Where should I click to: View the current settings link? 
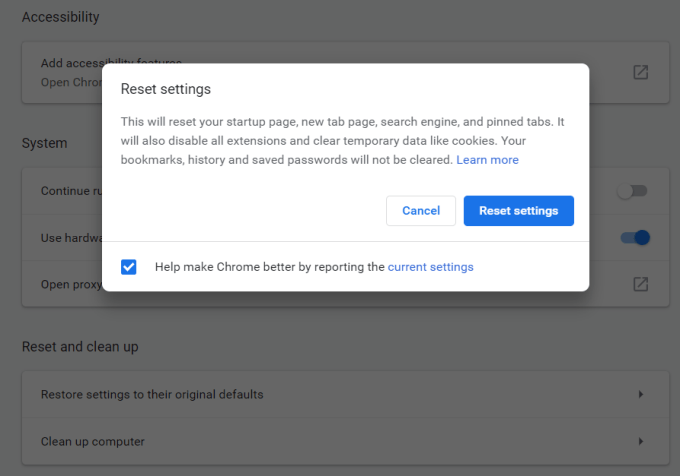[x=430, y=267]
